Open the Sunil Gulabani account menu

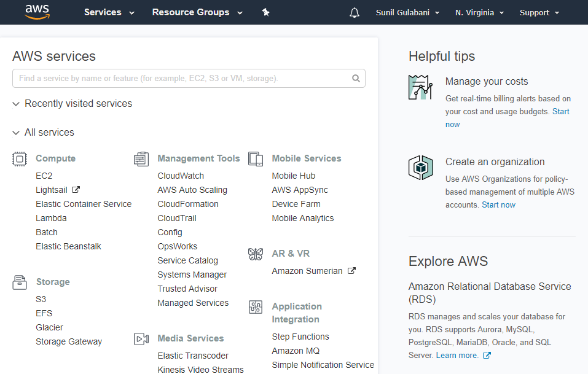click(x=407, y=13)
